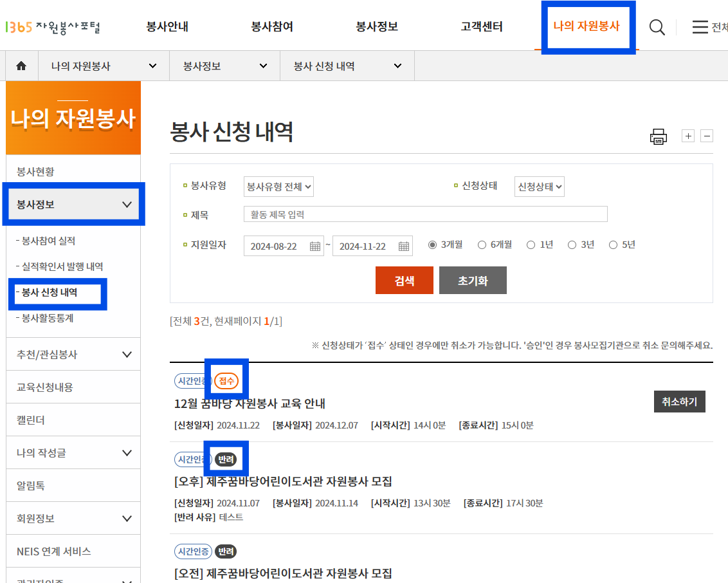Open the 봉사참여 top menu
Screen dimensions: 728x583
point(272,26)
